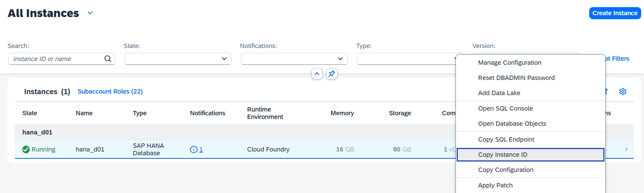Open the Type filter combo box
This screenshot has height=193, width=644.
[407, 59]
